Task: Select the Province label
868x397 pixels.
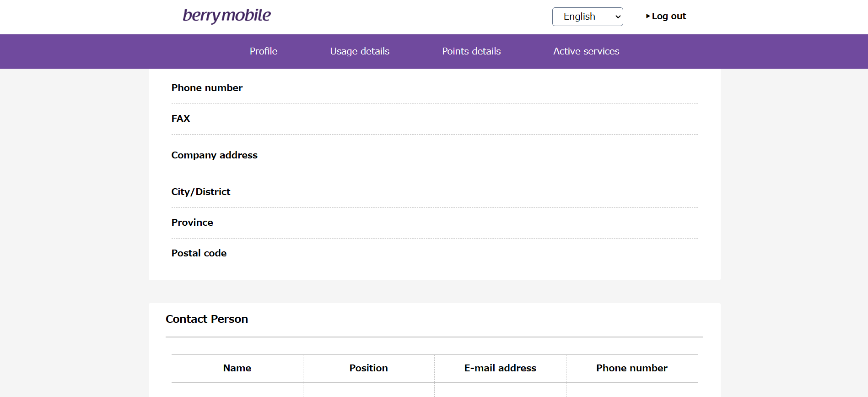Action: point(192,223)
